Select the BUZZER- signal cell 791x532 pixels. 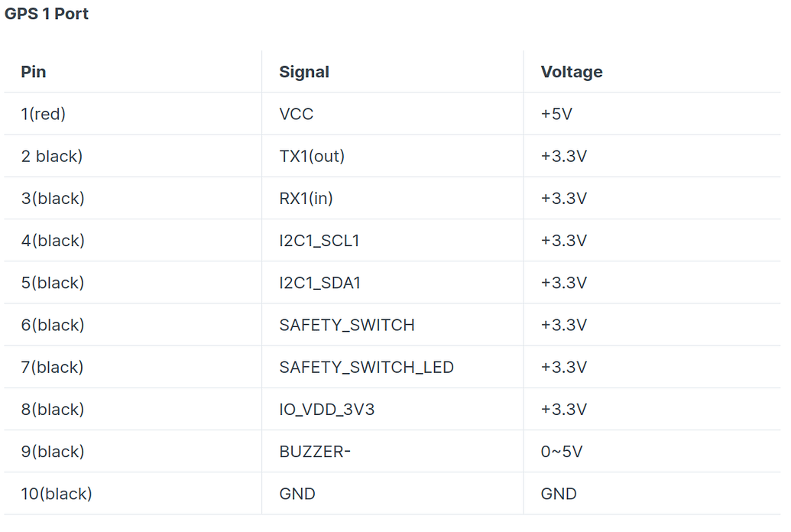(x=315, y=452)
